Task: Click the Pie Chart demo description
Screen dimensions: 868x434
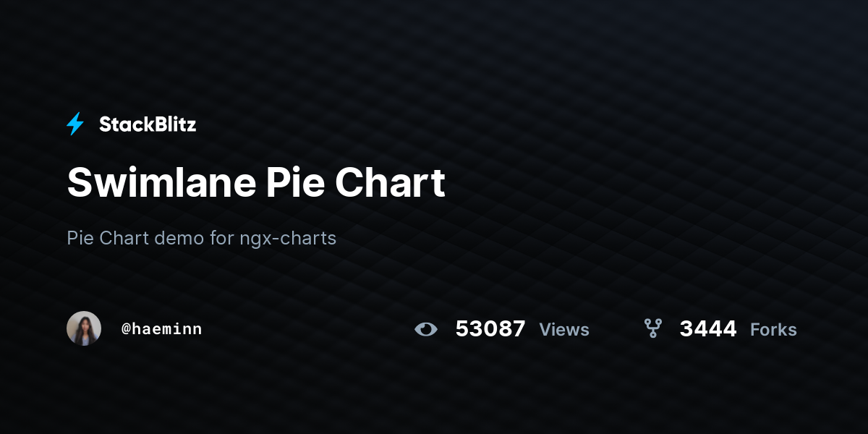Action: coord(202,238)
